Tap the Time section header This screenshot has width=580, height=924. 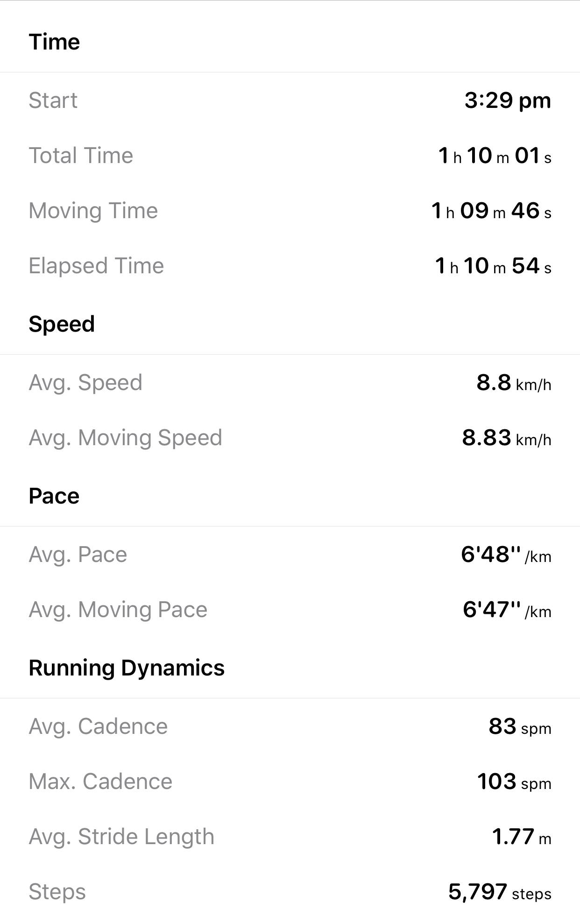tap(54, 42)
